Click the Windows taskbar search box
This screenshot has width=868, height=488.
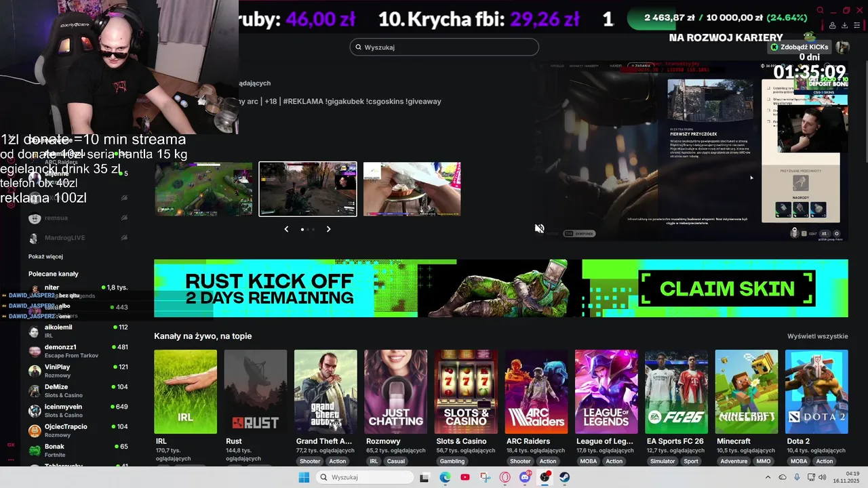(x=365, y=477)
